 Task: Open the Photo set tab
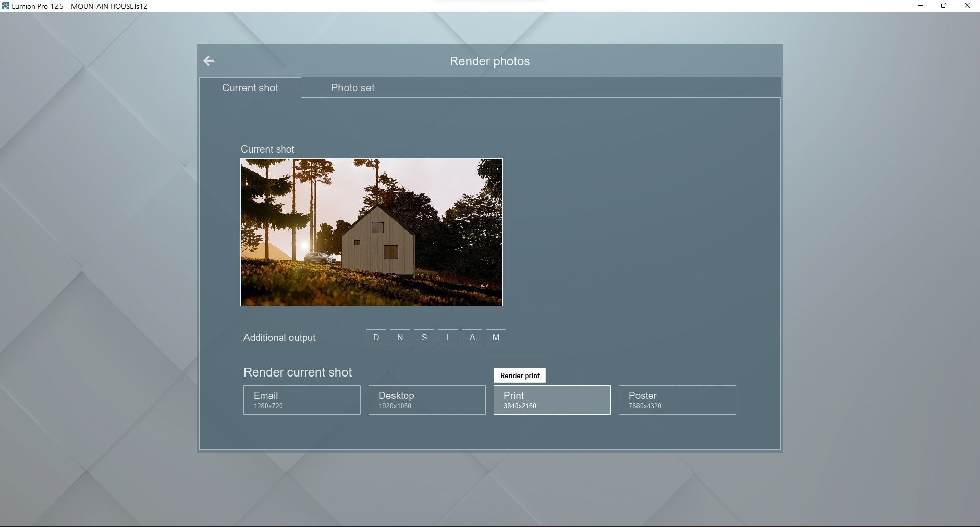coord(353,88)
